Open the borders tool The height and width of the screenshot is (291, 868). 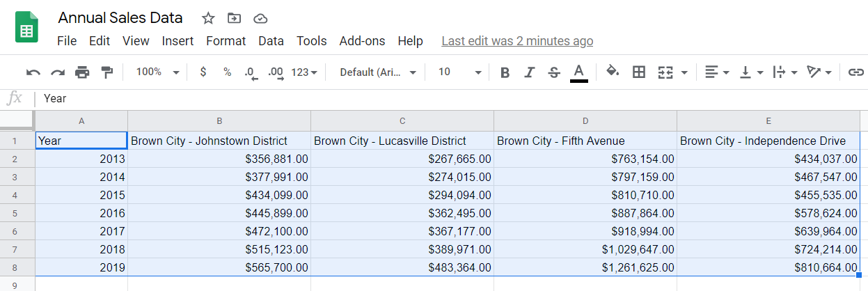click(x=639, y=72)
